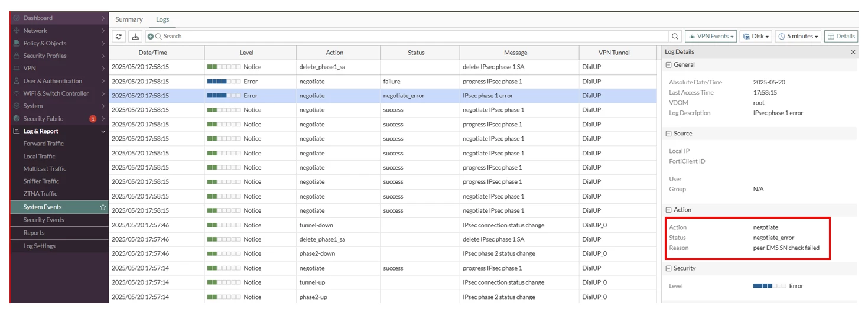This screenshot has width=868, height=309.
Task: Click the 'N/A' Group value
Action: point(759,189)
